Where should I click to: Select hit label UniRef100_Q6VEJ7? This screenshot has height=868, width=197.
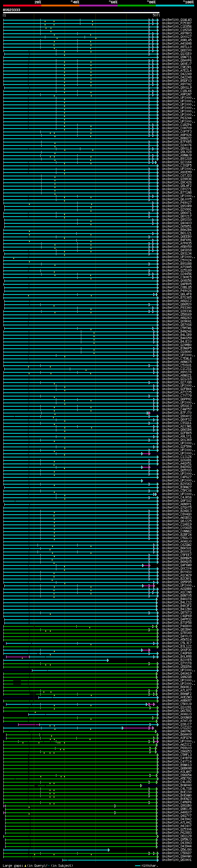coord(177,64)
